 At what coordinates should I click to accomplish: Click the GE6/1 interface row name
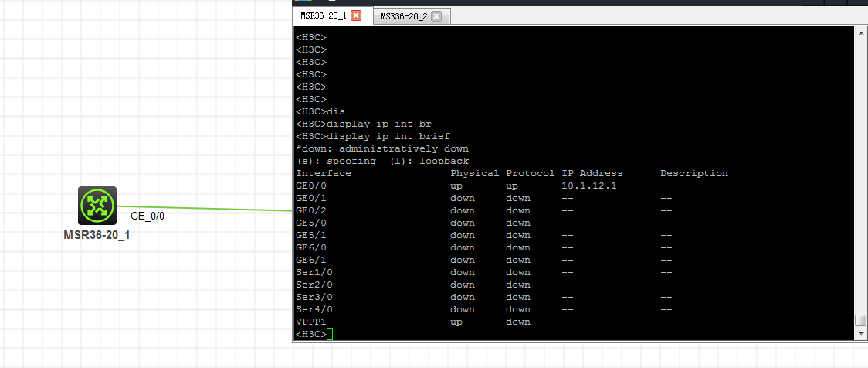click(x=311, y=260)
